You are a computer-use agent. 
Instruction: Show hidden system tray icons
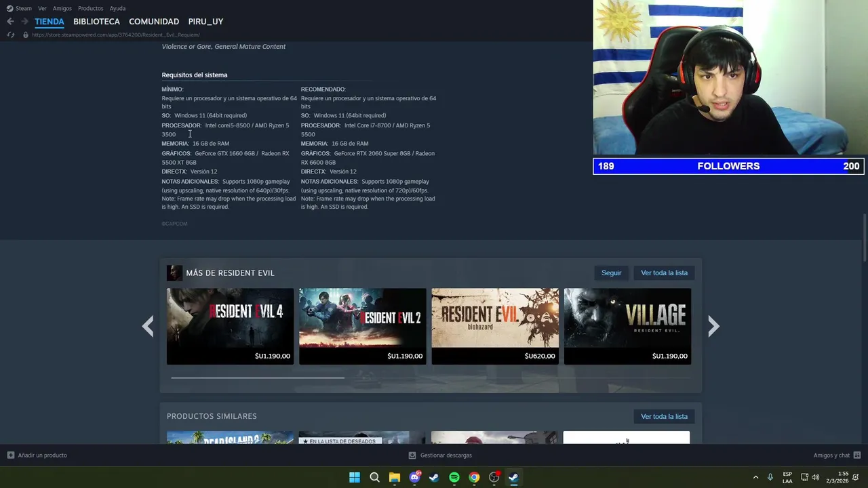pyautogui.click(x=755, y=477)
